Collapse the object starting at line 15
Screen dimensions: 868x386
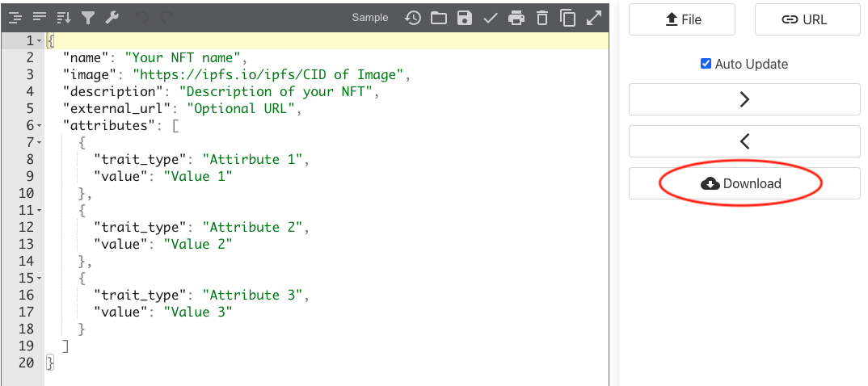(40, 278)
